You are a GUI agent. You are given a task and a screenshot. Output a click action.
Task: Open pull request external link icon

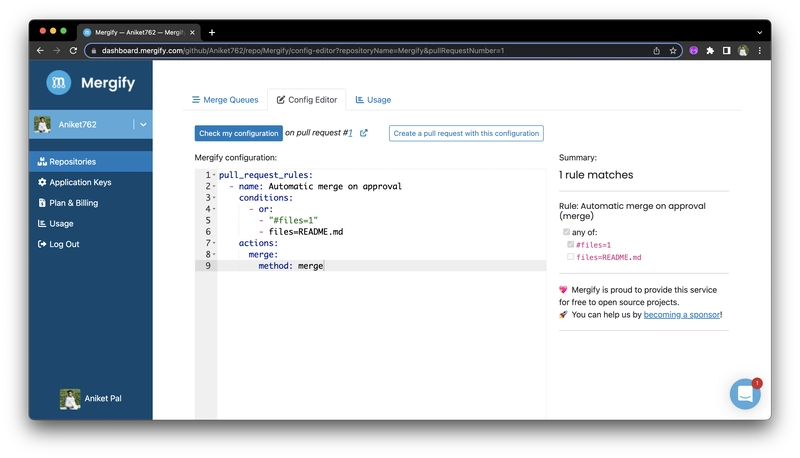click(x=364, y=133)
